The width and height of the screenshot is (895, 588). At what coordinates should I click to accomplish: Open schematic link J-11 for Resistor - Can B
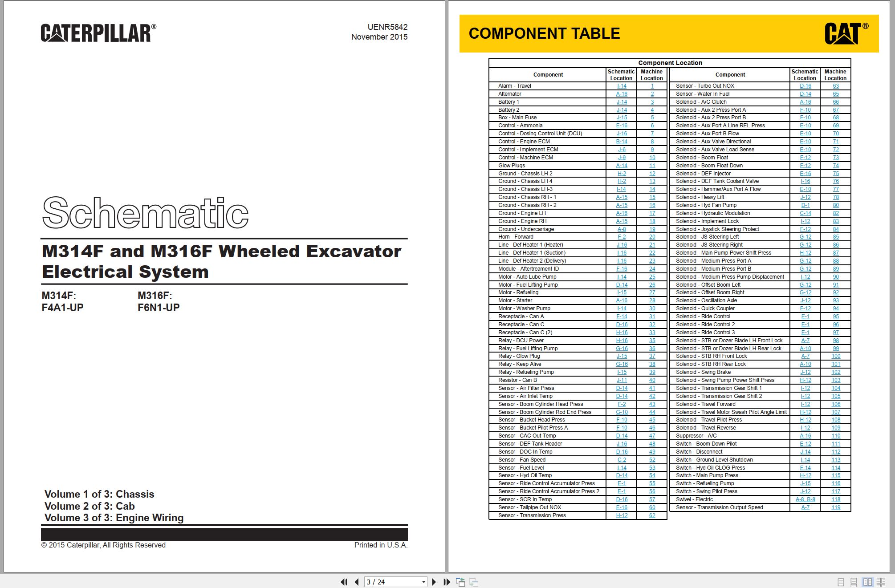622,380
